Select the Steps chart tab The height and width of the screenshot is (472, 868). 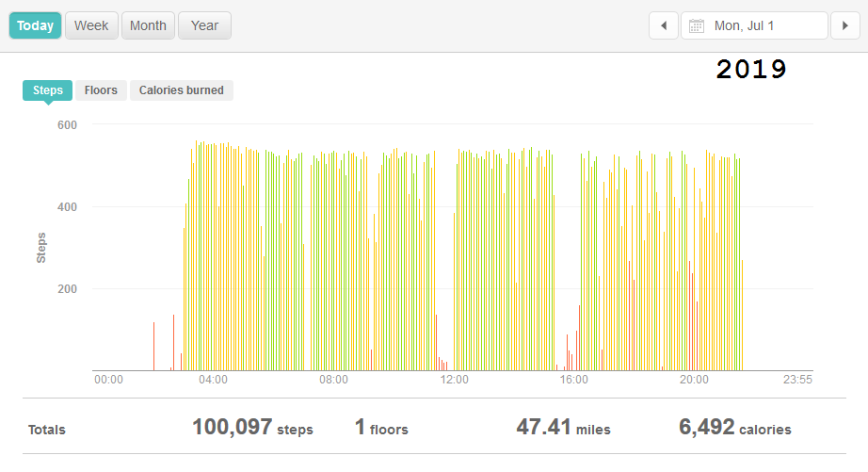click(47, 90)
